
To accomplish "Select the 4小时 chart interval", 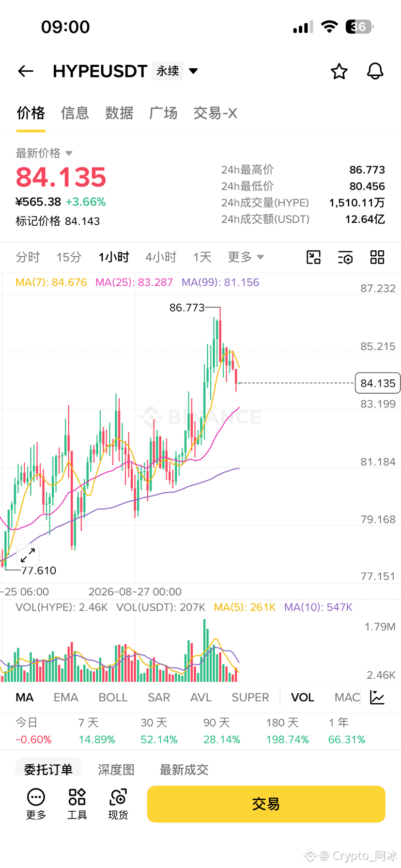I will [161, 257].
